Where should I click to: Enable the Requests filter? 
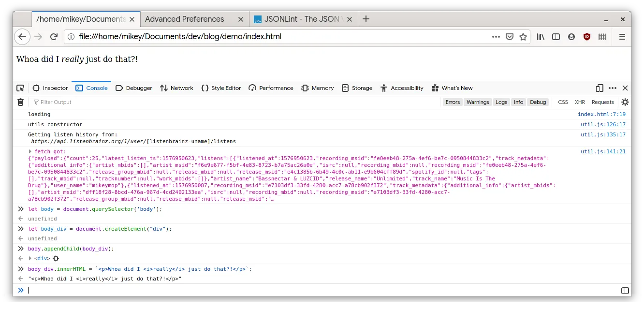coord(603,102)
